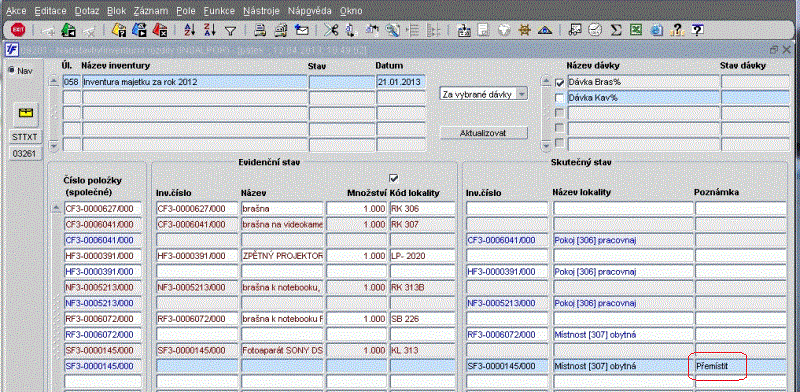Click the STTXT button
Viewport: 800px width, 392px height.
tap(26, 137)
